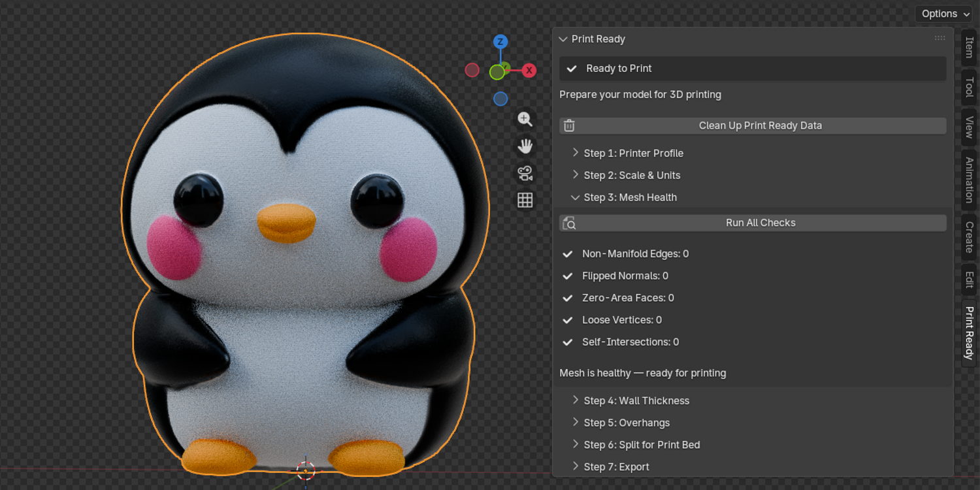Click the Run All Checks button
The height and width of the screenshot is (490, 980).
[x=753, y=223]
